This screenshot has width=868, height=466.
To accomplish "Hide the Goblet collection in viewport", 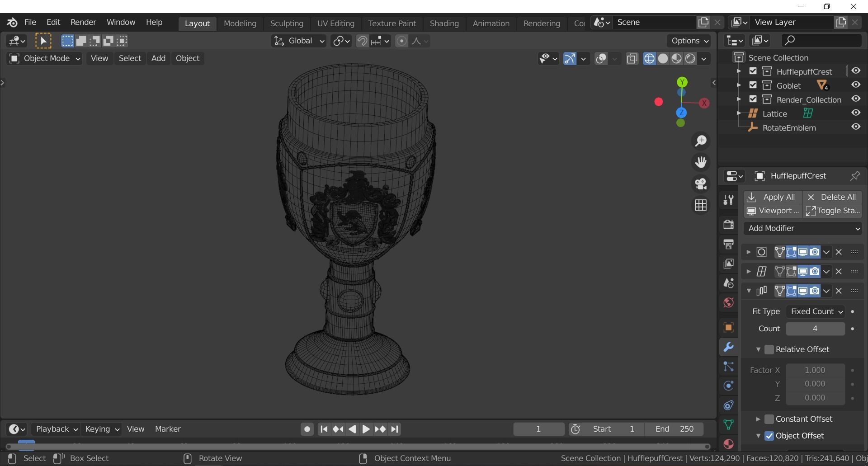I will tap(856, 85).
